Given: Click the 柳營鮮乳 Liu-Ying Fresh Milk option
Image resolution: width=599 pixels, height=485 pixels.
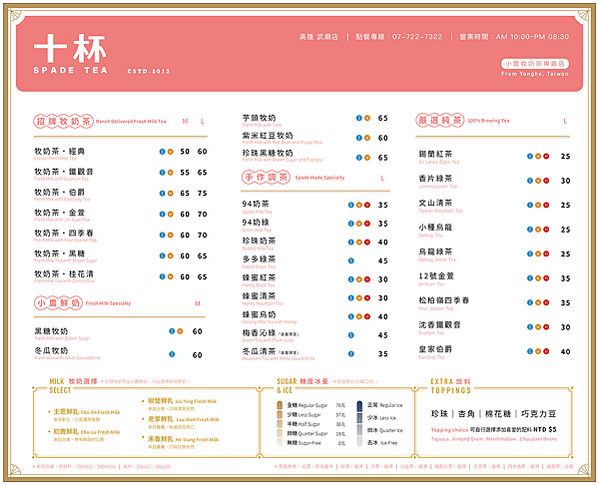Looking at the screenshot, I should coord(182,401).
